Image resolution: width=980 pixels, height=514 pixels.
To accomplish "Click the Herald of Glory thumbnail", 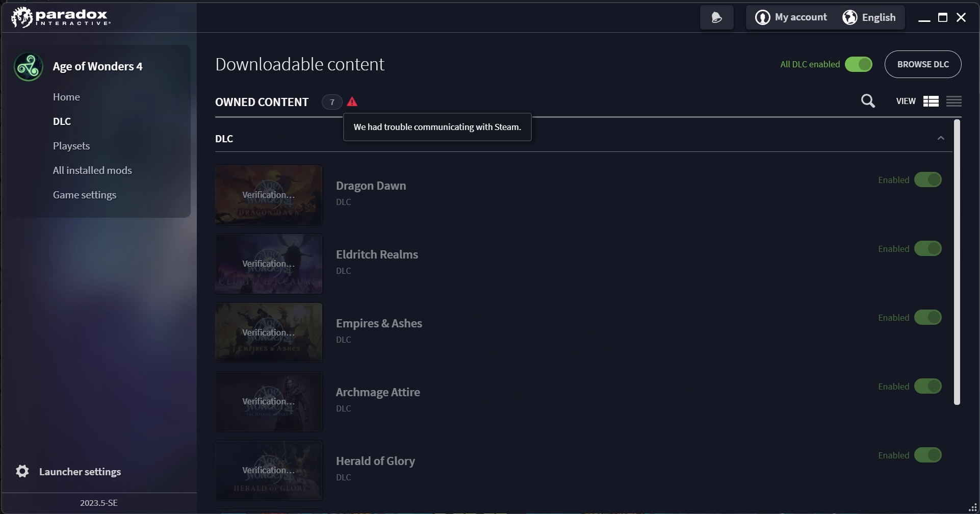I will (269, 470).
